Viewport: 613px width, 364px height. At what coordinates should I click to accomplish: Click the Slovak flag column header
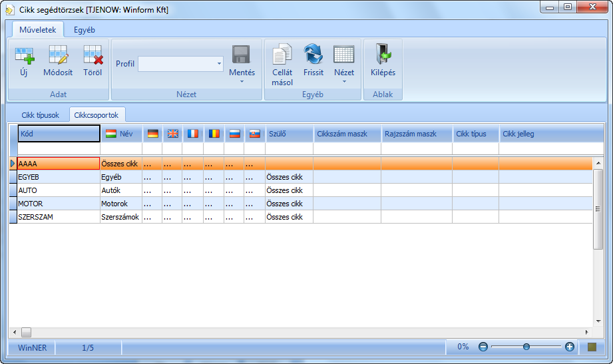255,134
